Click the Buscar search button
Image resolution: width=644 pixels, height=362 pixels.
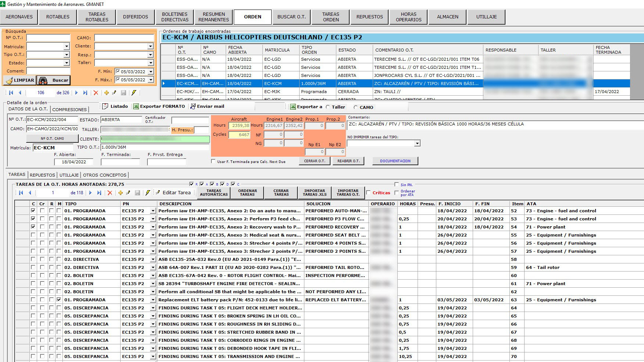click(54, 80)
